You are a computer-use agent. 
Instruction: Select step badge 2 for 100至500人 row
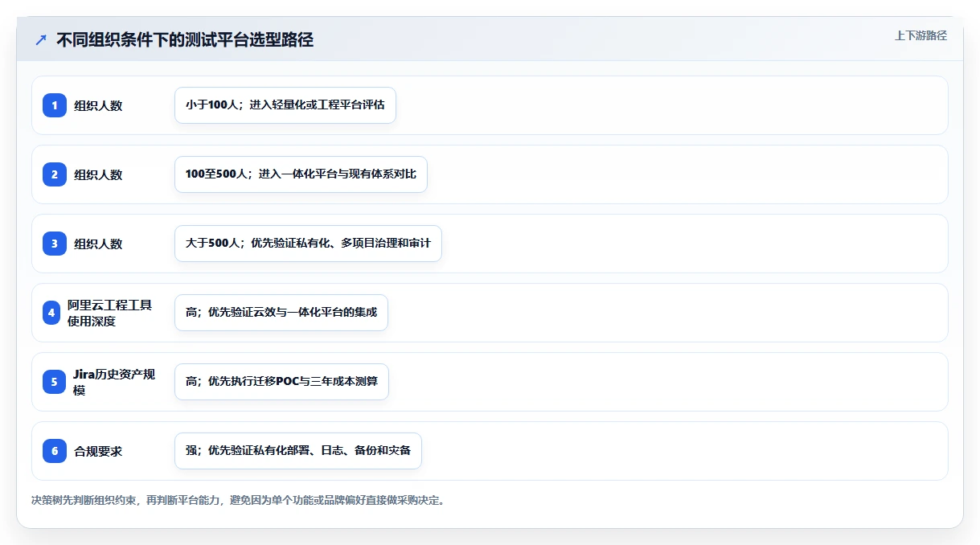coord(55,174)
